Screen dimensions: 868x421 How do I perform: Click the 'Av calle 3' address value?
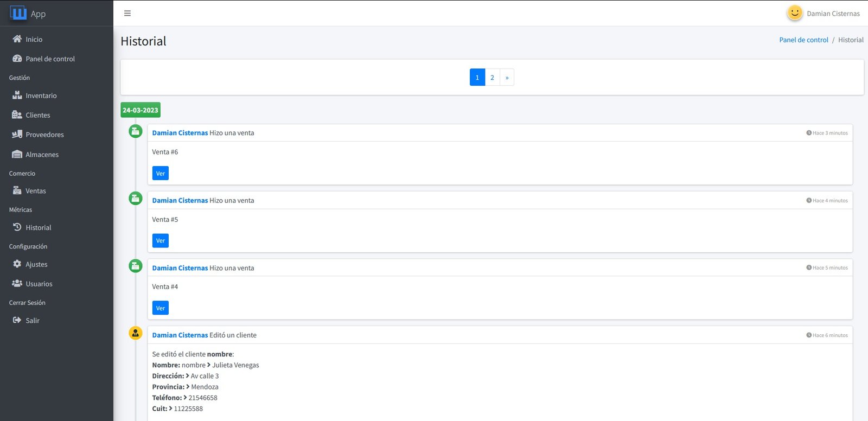pyautogui.click(x=205, y=376)
